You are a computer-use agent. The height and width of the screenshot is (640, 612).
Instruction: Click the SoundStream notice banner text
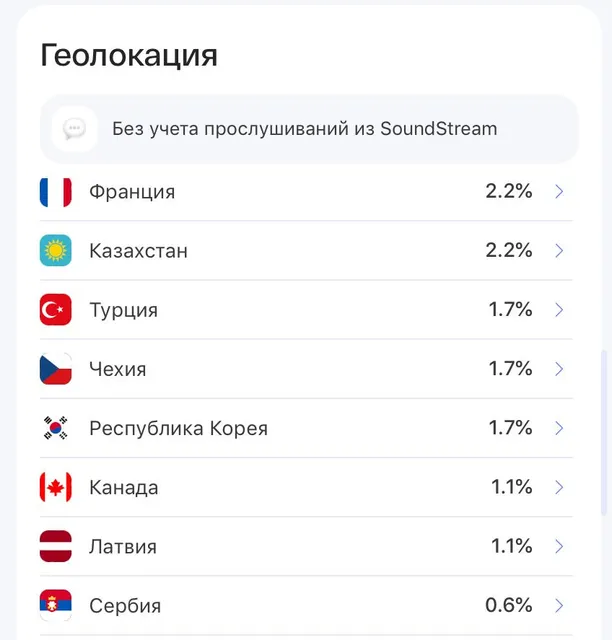(x=305, y=129)
